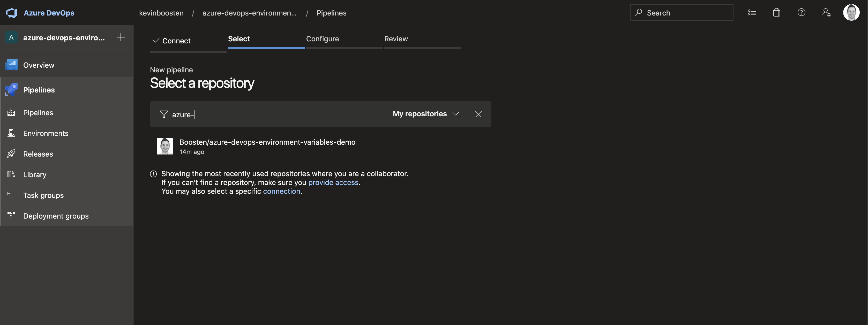Click the blue rocket Pipelines hub icon
This screenshot has width=868, height=325.
tap(11, 89)
